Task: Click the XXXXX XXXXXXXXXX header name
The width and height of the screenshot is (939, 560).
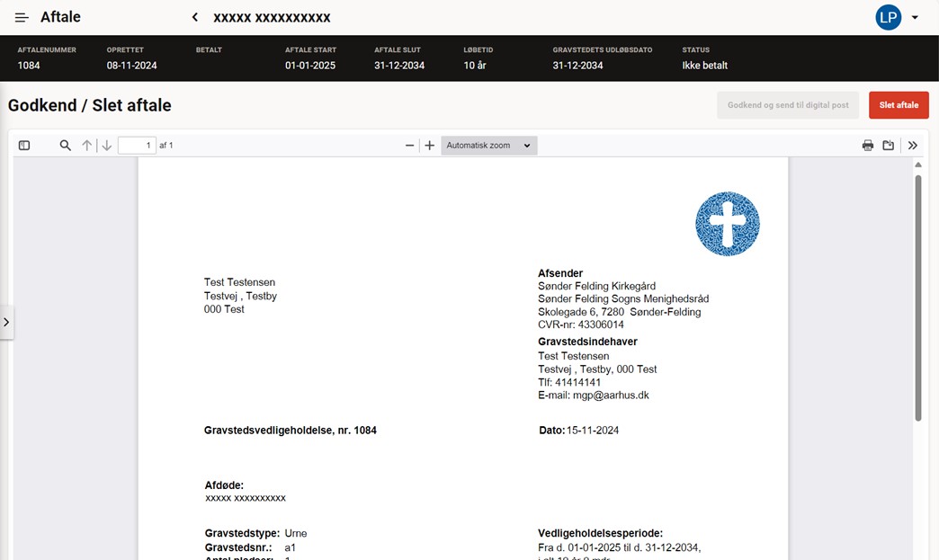Action: point(272,18)
